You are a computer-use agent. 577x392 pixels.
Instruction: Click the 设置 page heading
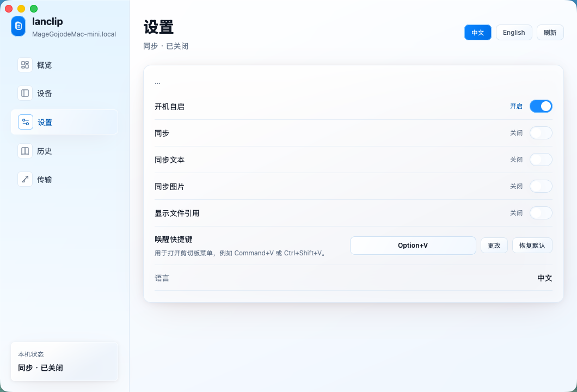tap(158, 28)
